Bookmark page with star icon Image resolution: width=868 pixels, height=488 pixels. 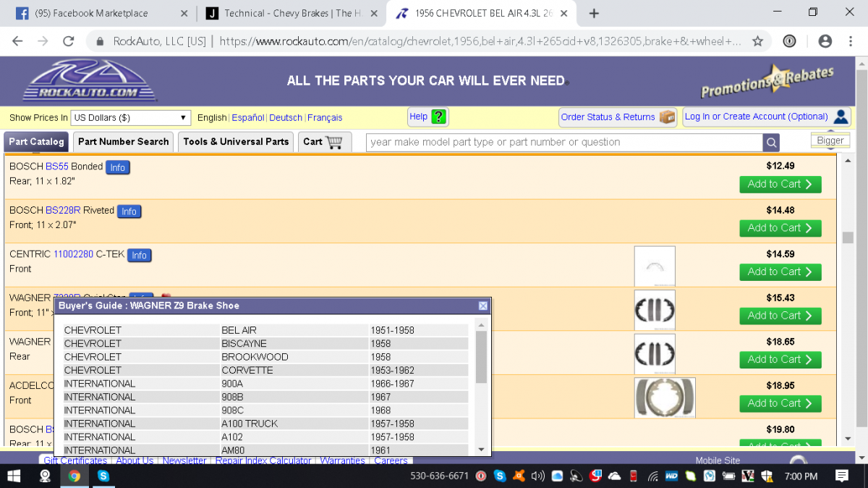[x=757, y=41]
